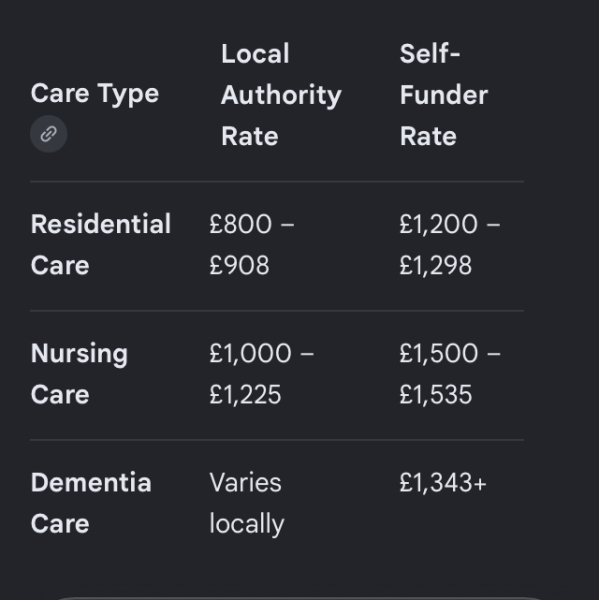Image resolution: width=599 pixels, height=600 pixels.
Task: Click the word Funder in the header
Action: 444,95
